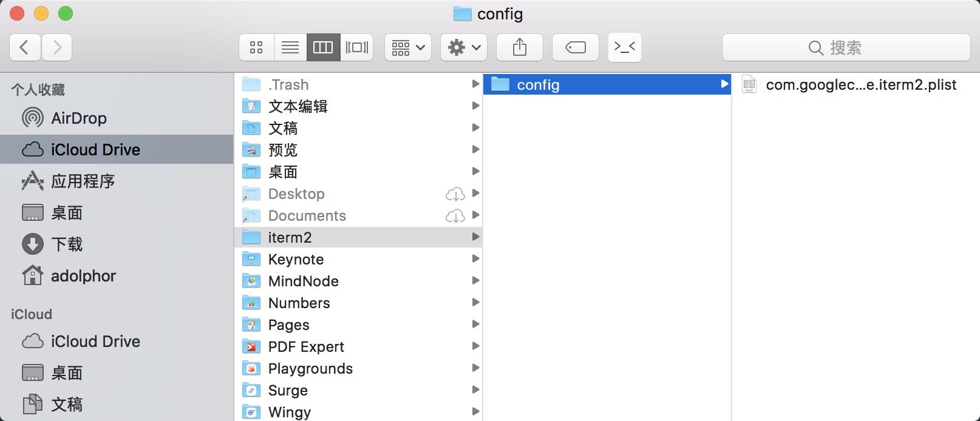Select the PDF Expert folder
Screen dimensions: 980x421
click(x=358, y=346)
